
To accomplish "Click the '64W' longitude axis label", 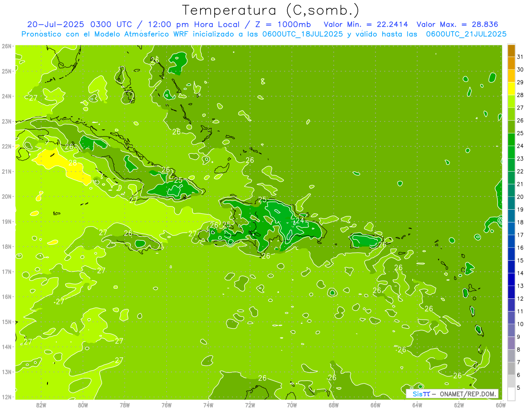I will pos(417,405).
